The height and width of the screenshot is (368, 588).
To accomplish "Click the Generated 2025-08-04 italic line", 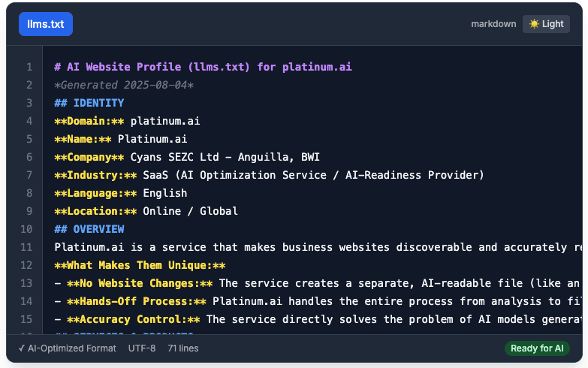I will coord(124,85).
